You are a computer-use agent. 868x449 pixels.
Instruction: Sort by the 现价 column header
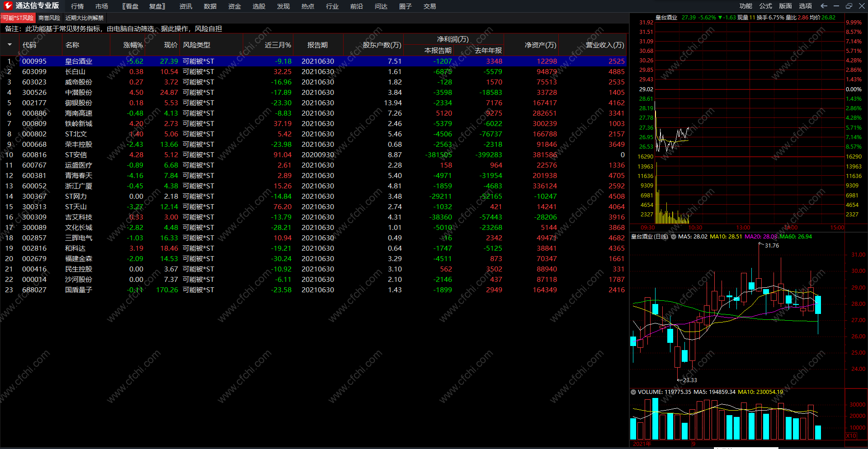171,45
